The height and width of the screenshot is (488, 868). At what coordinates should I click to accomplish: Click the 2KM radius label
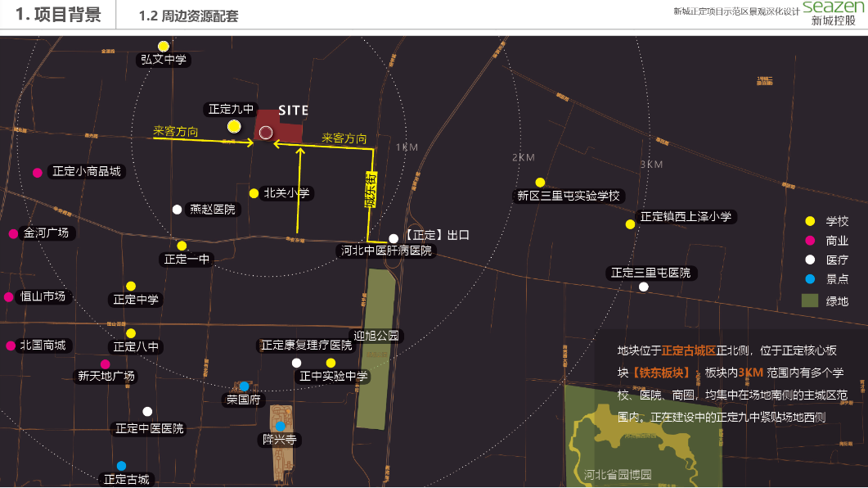523,157
